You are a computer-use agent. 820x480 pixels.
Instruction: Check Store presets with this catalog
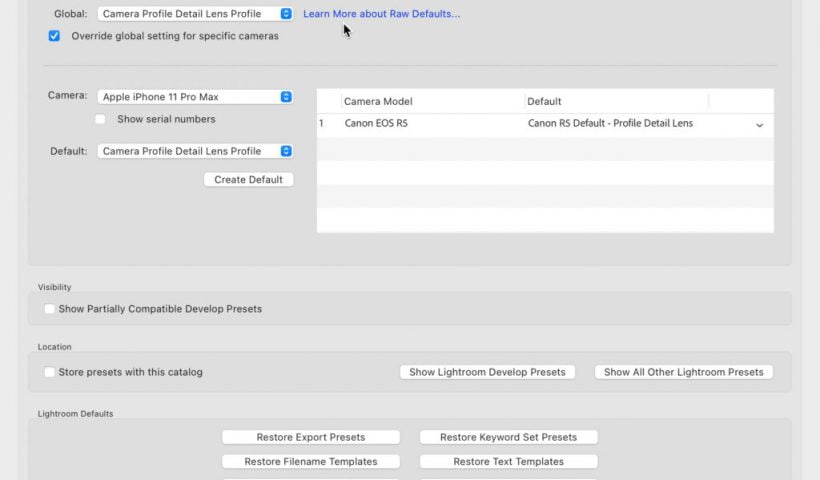pyautogui.click(x=49, y=372)
